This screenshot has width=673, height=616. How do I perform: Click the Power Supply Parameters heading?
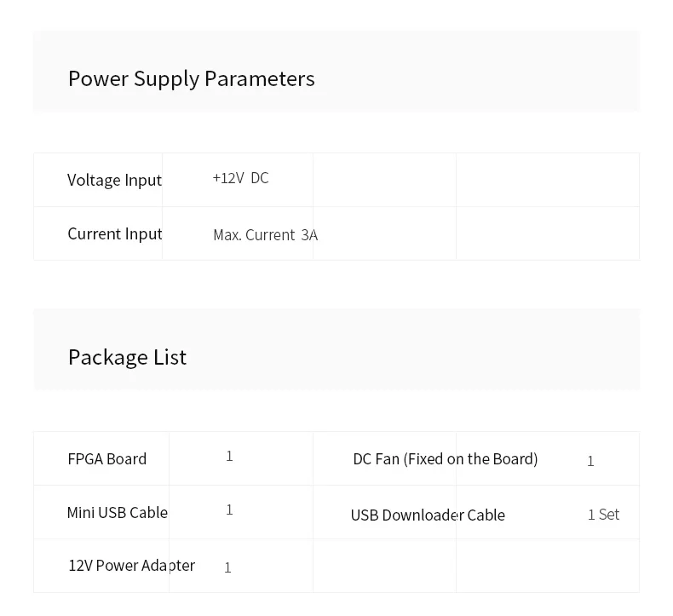(191, 78)
